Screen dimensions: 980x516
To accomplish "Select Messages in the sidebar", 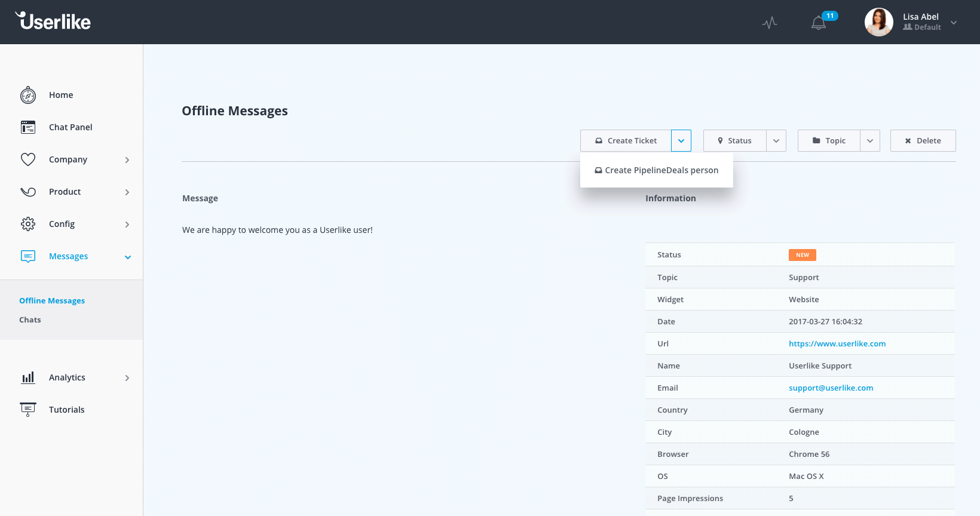I will [x=68, y=256].
